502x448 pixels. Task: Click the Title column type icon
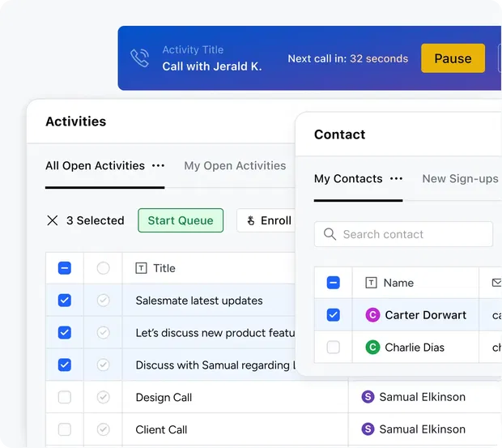point(141,268)
